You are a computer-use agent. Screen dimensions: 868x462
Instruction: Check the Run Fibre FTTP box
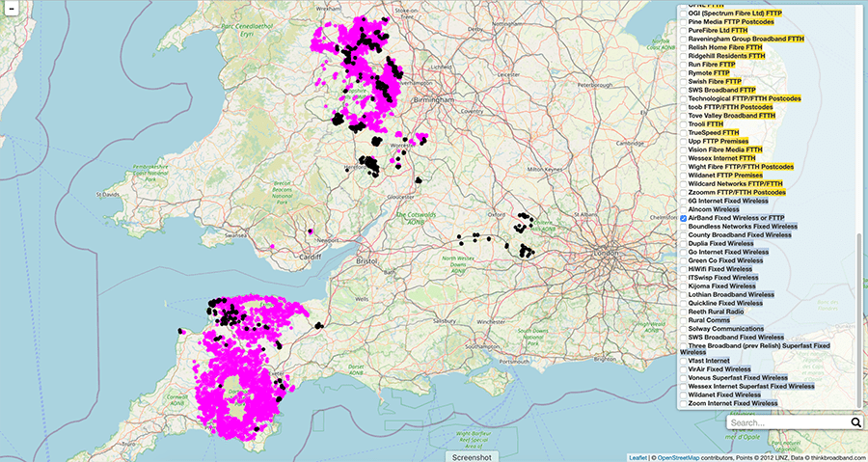pyautogui.click(x=684, y=65)
